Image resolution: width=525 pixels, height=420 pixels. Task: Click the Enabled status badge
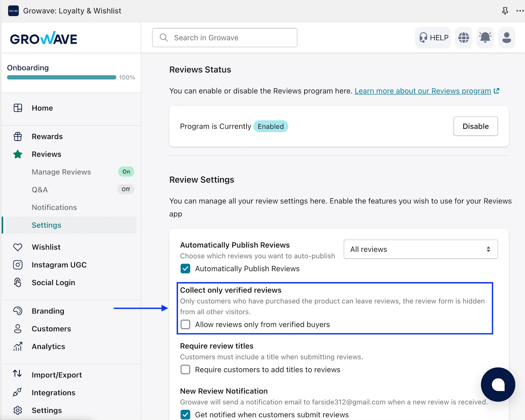pyautogui.click(x=271, y=126)
